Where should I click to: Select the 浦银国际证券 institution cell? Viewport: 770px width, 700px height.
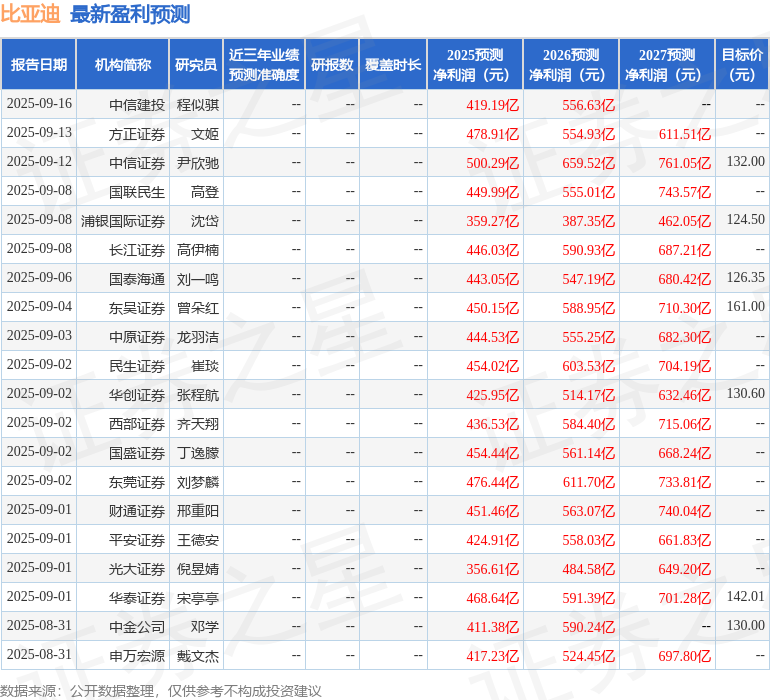(x=123, y=221)
